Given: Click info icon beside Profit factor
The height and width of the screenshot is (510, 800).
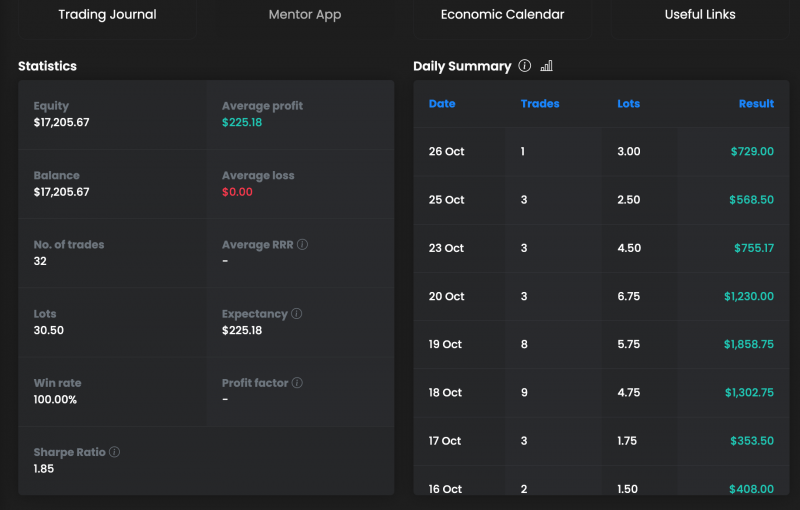Looking at the screenshot, I should coord(298,383).
